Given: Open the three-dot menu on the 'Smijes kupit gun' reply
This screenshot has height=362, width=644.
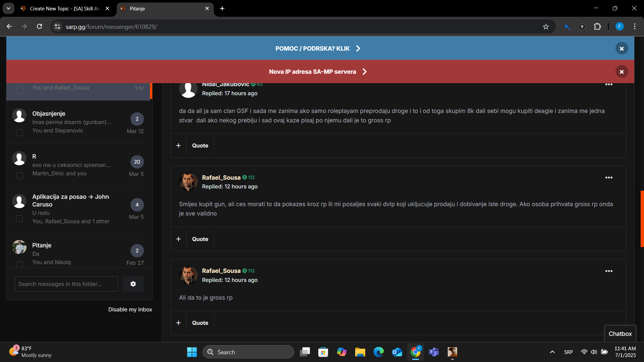Looking at the screenshot, I should click(x=609, y=178).
